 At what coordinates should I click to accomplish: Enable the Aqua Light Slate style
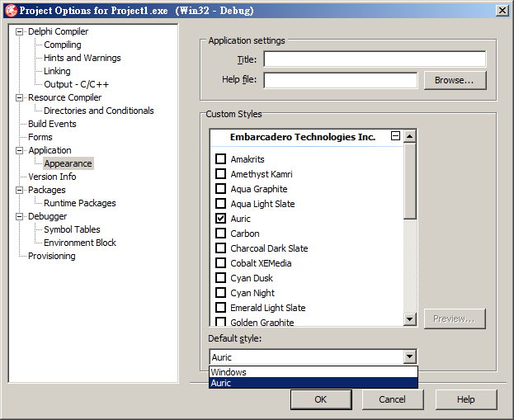coord(220,203)
